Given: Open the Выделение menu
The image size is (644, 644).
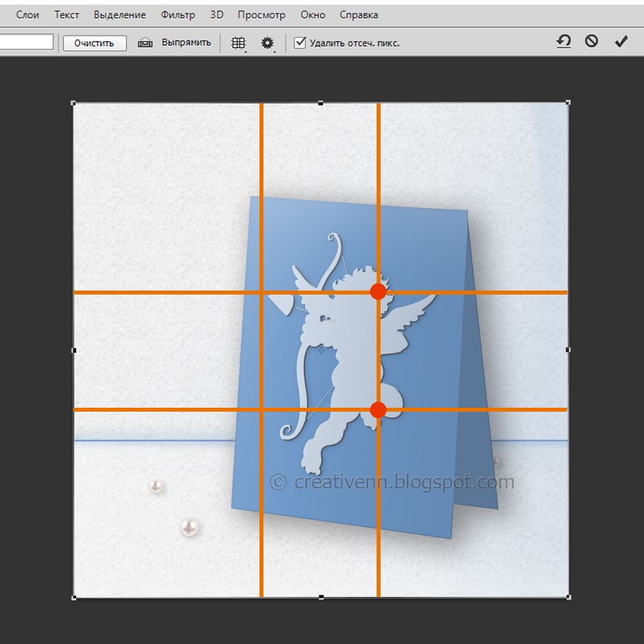Looking at the screenshot, I should [120, 15].
